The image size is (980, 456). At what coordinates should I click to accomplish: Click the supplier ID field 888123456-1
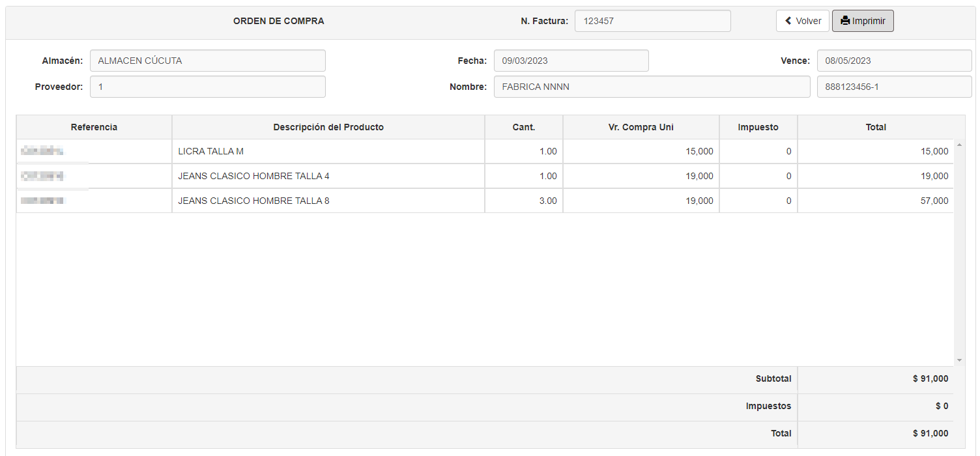[x=894, y=87]
